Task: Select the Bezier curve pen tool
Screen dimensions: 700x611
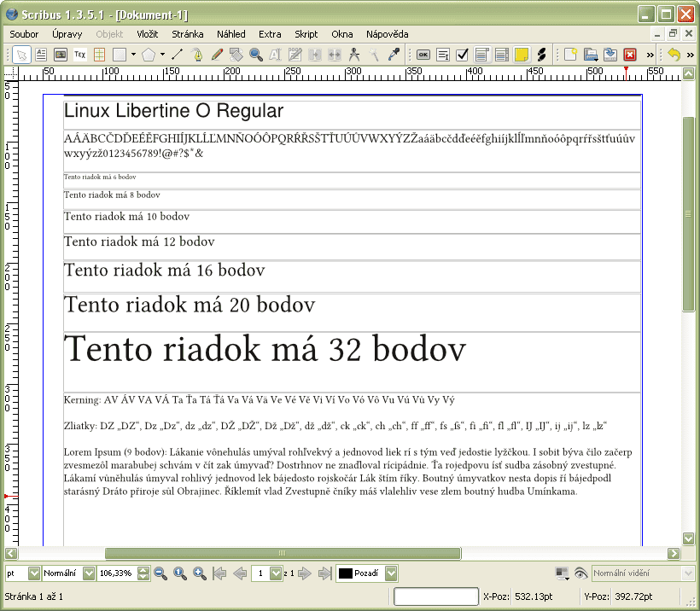Action: tap(197, 55)
